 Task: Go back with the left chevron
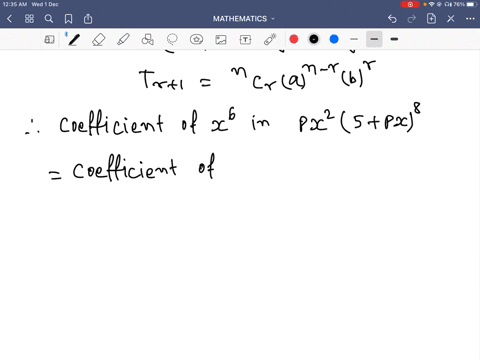pos(9,19)
